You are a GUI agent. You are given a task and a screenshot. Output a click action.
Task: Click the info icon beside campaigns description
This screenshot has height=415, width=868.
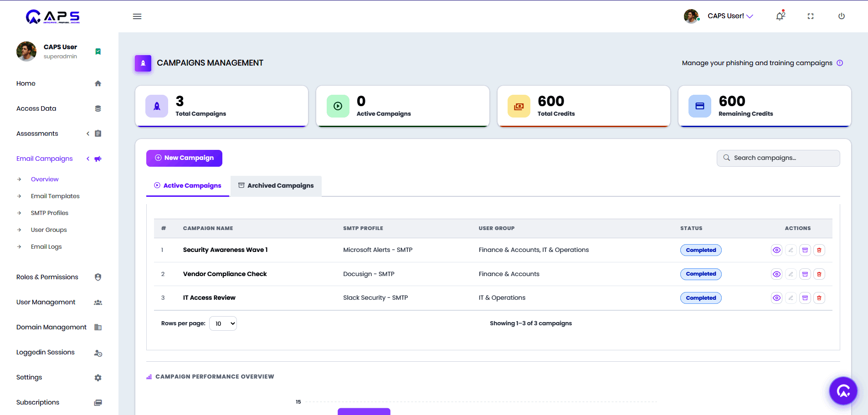840,63
